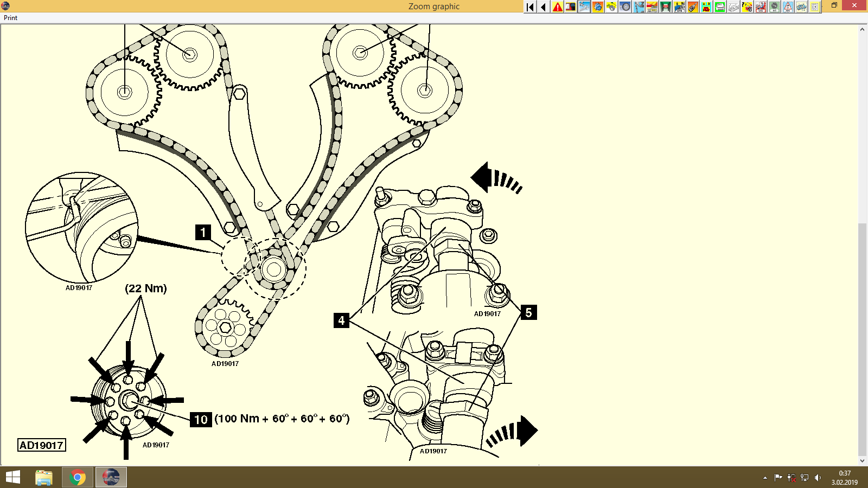This screenshot has height=488, width=868.
Task: Open the globe diagram icon on the toolbar
Action: (597, 8)
